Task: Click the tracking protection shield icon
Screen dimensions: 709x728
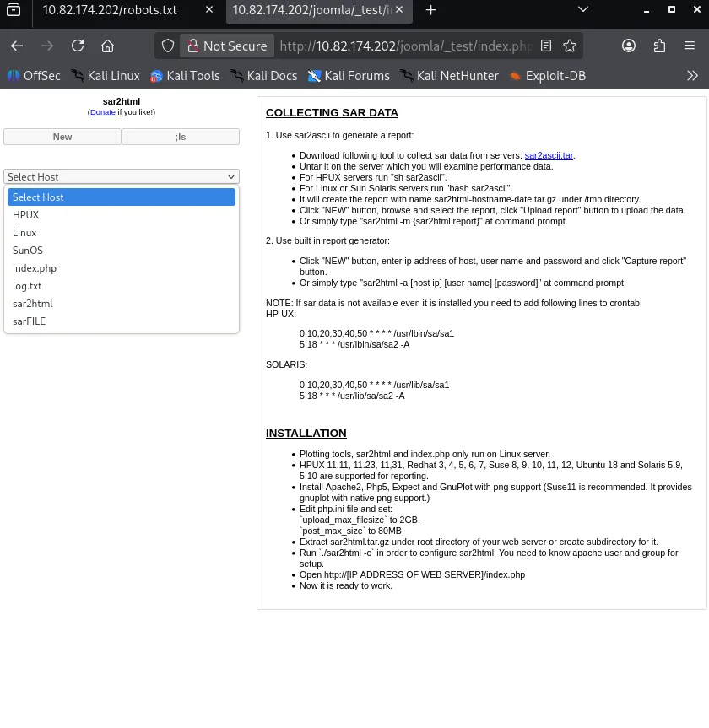Action: [168, 46]
